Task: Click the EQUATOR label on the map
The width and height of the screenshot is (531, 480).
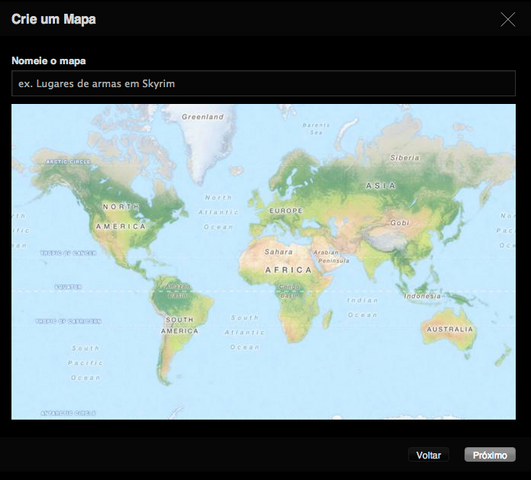Action: pyautogui.click(x=68, y=287)
